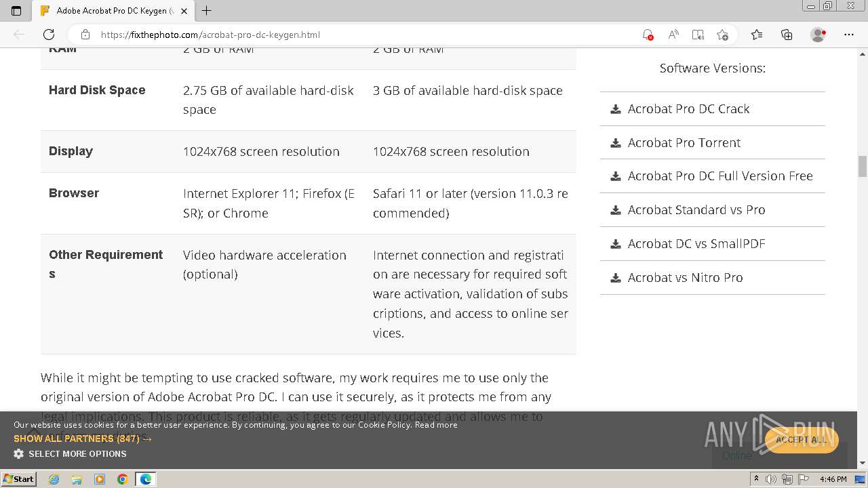The height and width of the screenshot is (488, 868).
Task: Close the Adobe Acrobat Pro DC Keygen tab
Action: (184, 11)
